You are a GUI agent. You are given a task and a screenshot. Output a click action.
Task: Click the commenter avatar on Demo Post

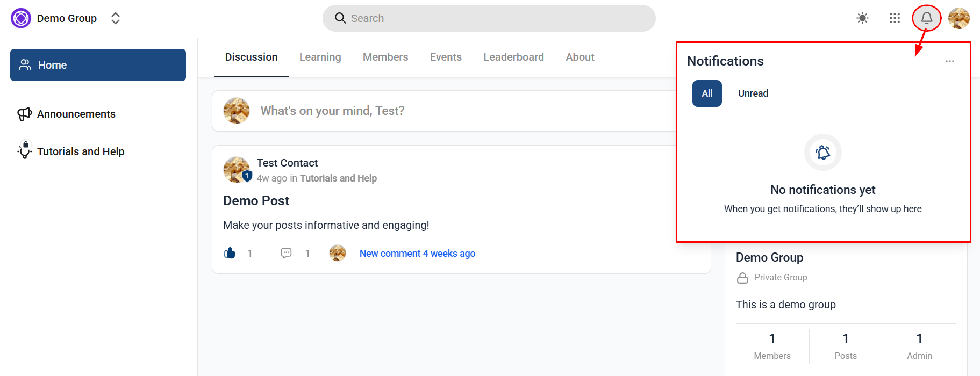[x=338, y=253]
